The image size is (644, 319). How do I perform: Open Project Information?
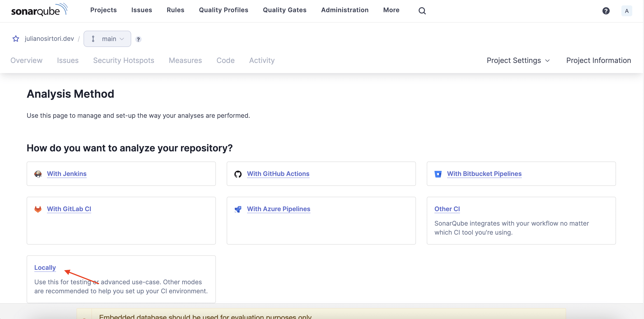point(598,60)
